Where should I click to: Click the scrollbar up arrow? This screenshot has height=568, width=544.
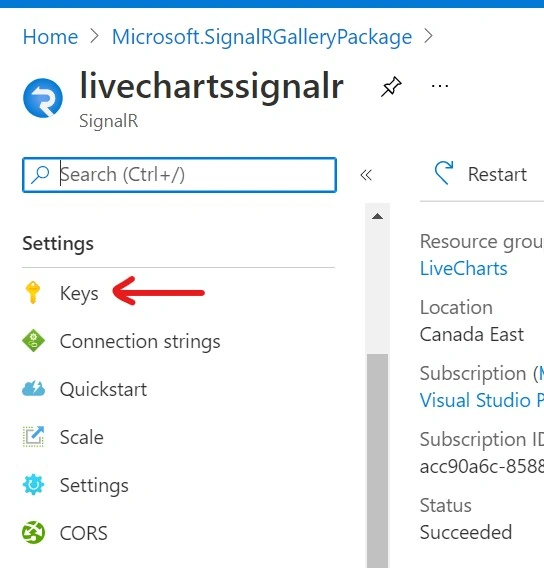(x=377, y=217)
